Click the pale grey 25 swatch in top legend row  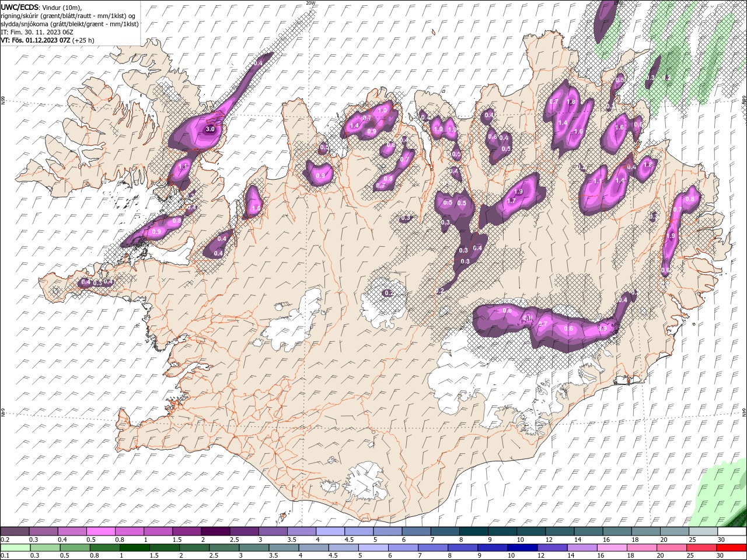703,531
